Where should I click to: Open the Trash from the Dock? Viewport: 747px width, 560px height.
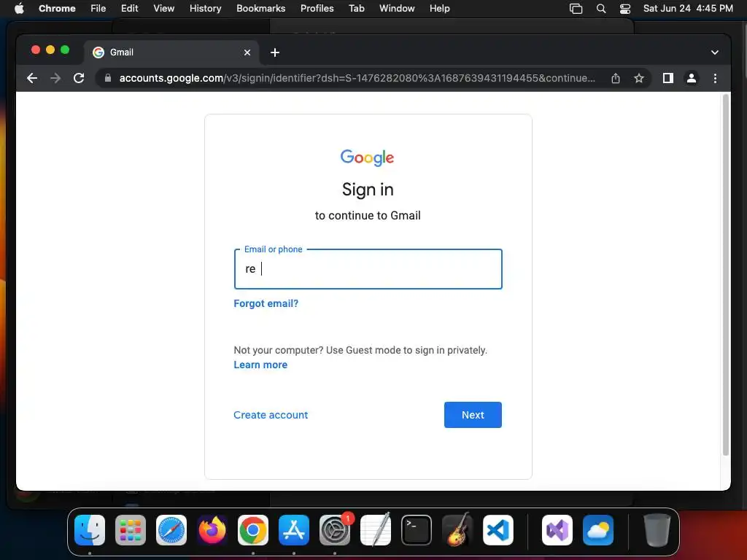[657, 530]
